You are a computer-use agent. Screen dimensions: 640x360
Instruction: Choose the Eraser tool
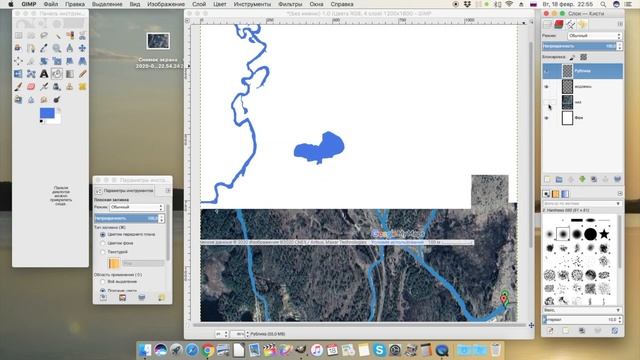pos(31,87)
